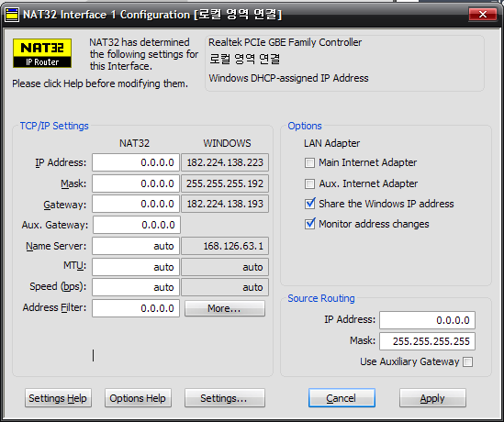This screenshot has height=422, width=504.
Task: Focus the NAT32 Name Server field
Action: (136, 246)
